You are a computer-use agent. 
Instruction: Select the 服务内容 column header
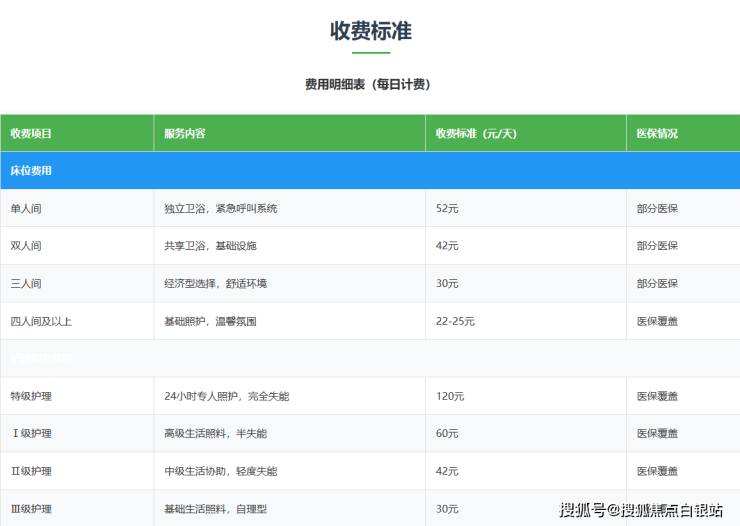[184, 133]
